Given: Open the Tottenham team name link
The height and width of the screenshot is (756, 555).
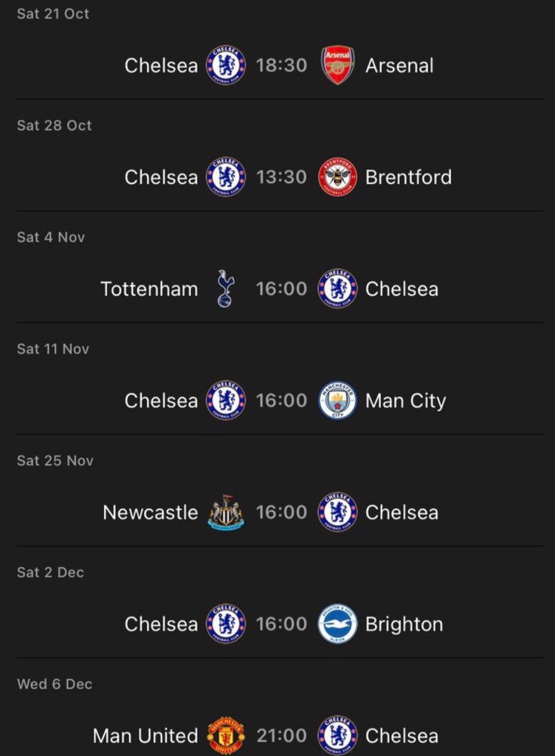Looking at the screenshot, I should [149, 289].
